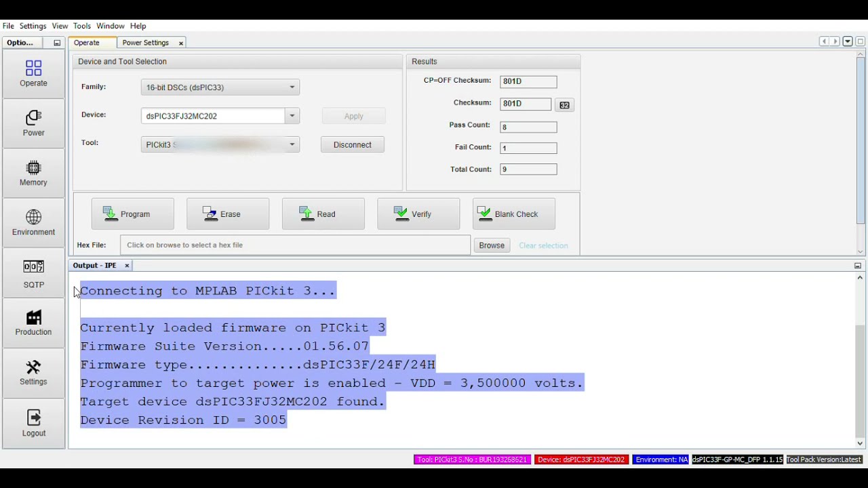The height and width of the screenshot is (488, 868).
Task: Open the Power section in sidebar
Action: point(33,123)
